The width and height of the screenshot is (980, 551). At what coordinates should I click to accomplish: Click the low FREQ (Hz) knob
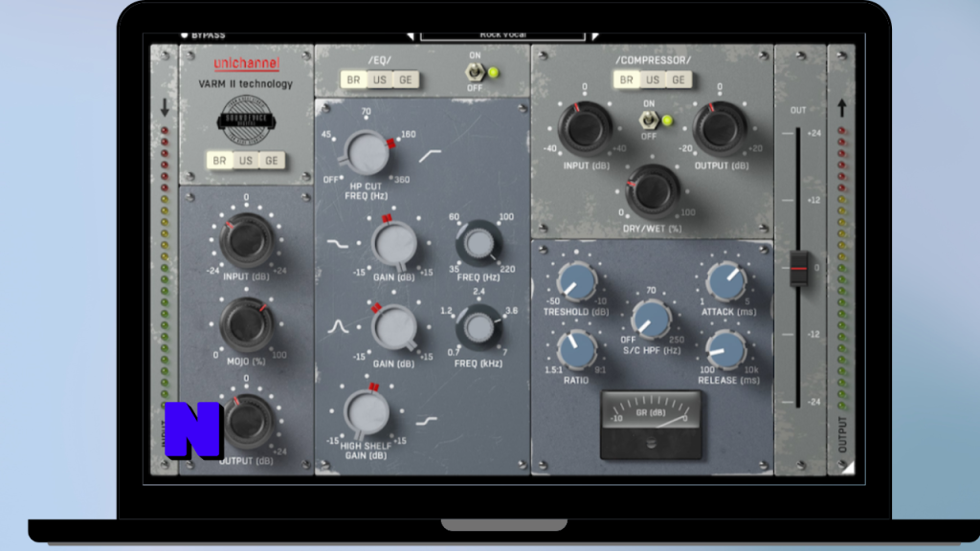point(479,244)
